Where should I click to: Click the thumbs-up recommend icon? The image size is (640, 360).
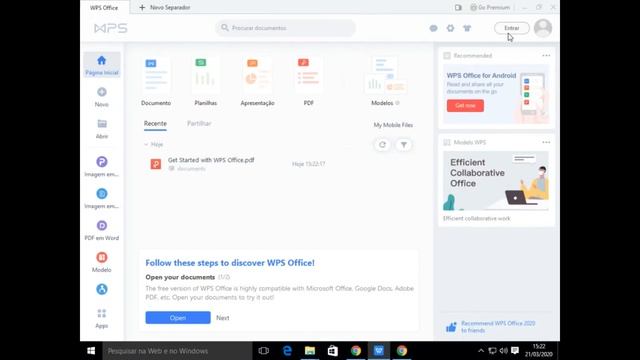pos(451,327)
